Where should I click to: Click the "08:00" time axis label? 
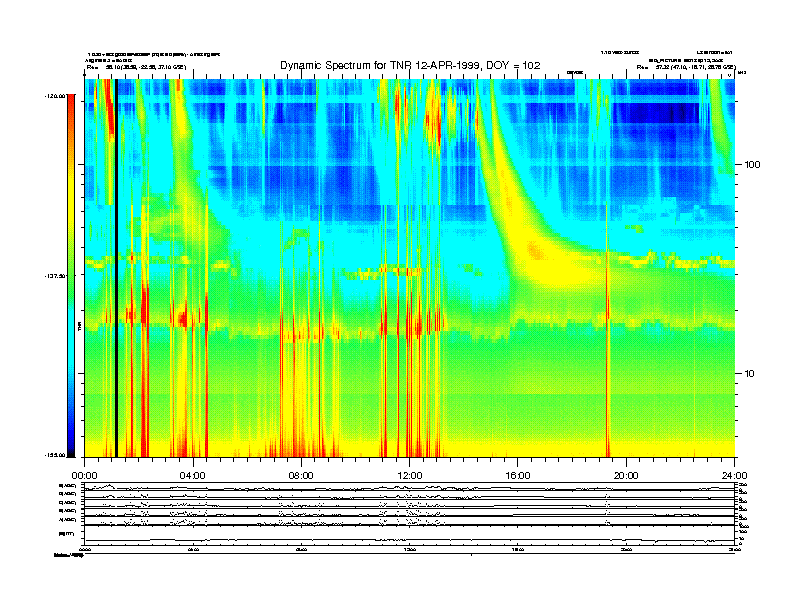pos(301,476)
